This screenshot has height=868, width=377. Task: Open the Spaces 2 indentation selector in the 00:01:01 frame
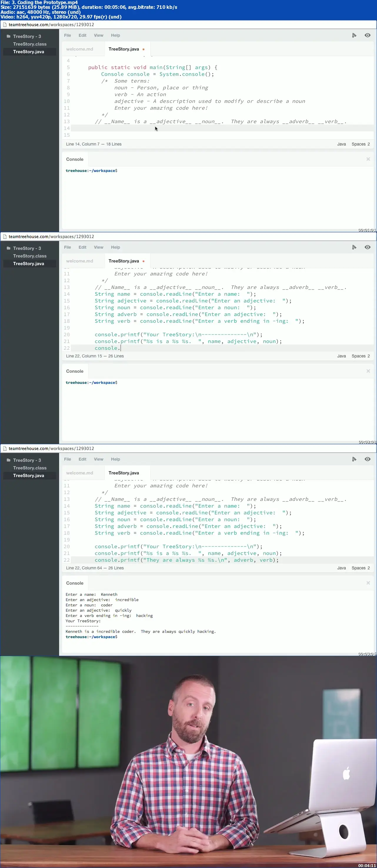click(x=361, y=144)
